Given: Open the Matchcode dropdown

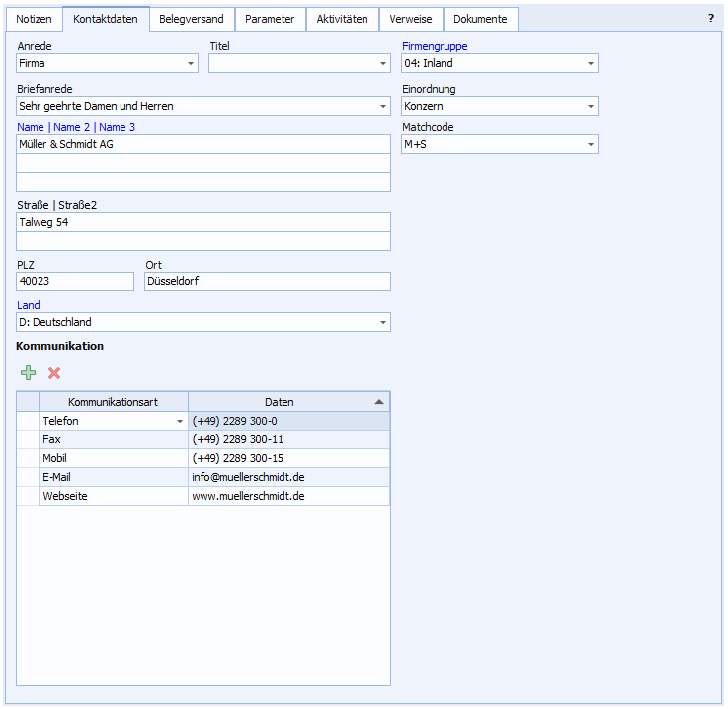Looking at the screenshot, I should 591,145.
